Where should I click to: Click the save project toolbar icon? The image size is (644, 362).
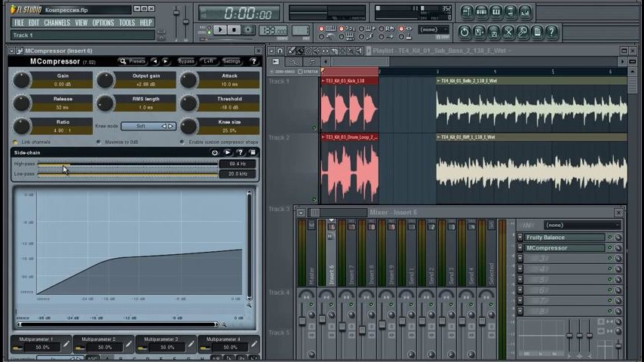(x=479, y=32)
